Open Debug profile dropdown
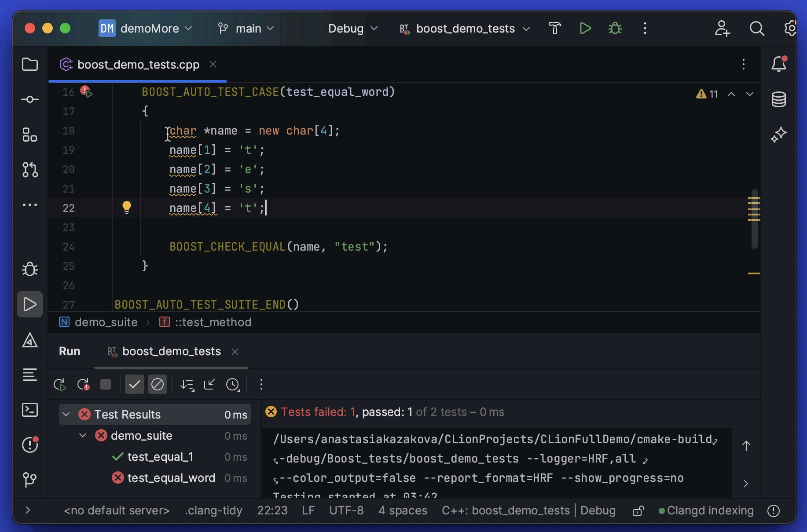Viewport: 807px width, 532px height. pyautogui.click(x=353, y=29)
